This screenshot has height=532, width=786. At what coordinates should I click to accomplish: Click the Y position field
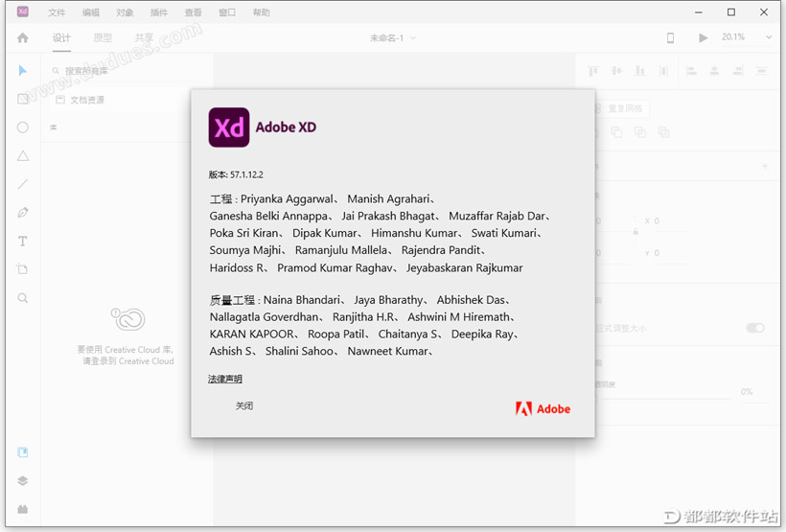664,253
